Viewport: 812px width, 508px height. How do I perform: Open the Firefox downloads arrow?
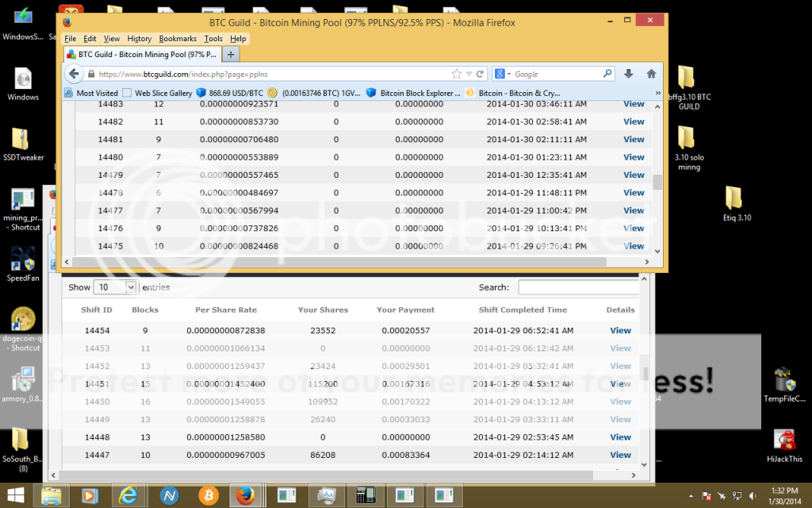[628, 74]
